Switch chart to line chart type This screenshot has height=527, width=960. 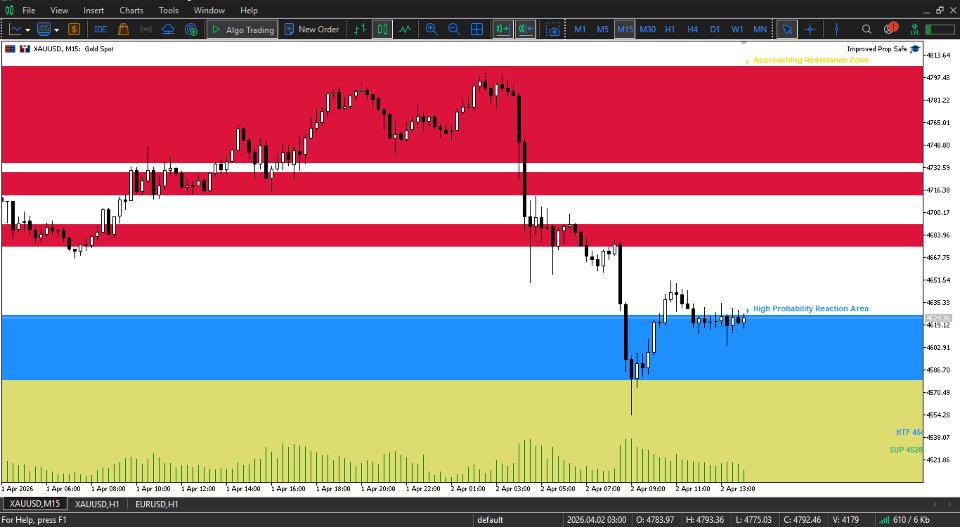(405, 29)
